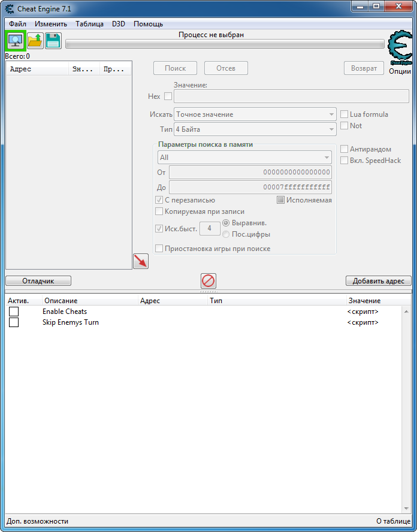Click the scan progress bar
Viewport: 417px width, 532px height.
(225, 44)
